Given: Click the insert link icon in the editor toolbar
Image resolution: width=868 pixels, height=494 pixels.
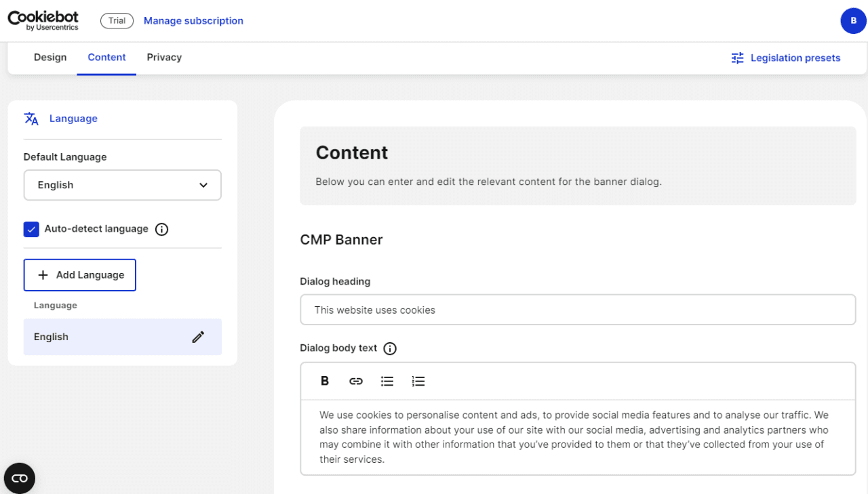Looking at the screenshot, I should [356, 381].
